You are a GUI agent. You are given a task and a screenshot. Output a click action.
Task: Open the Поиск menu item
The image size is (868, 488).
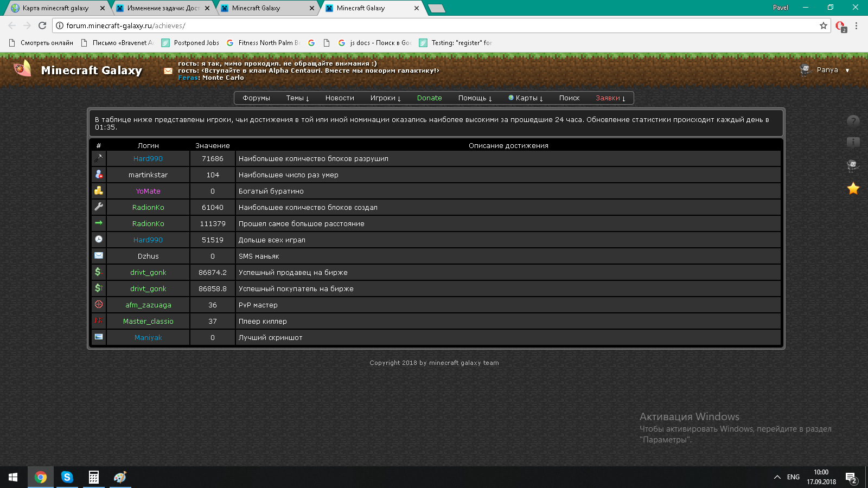point(569,98)
